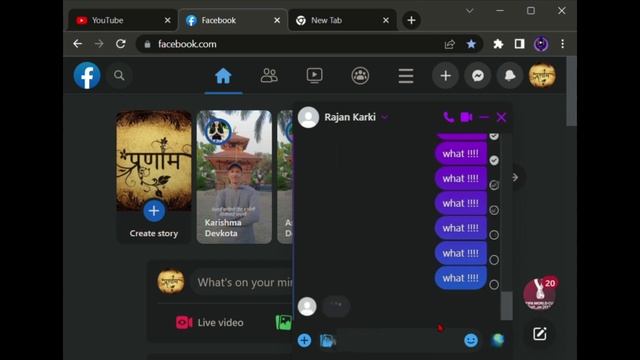Image resolution: width=640 pixels, height=360 pixels.
Task: Open more actions plus in chat
Action: (x=304, y=340)
